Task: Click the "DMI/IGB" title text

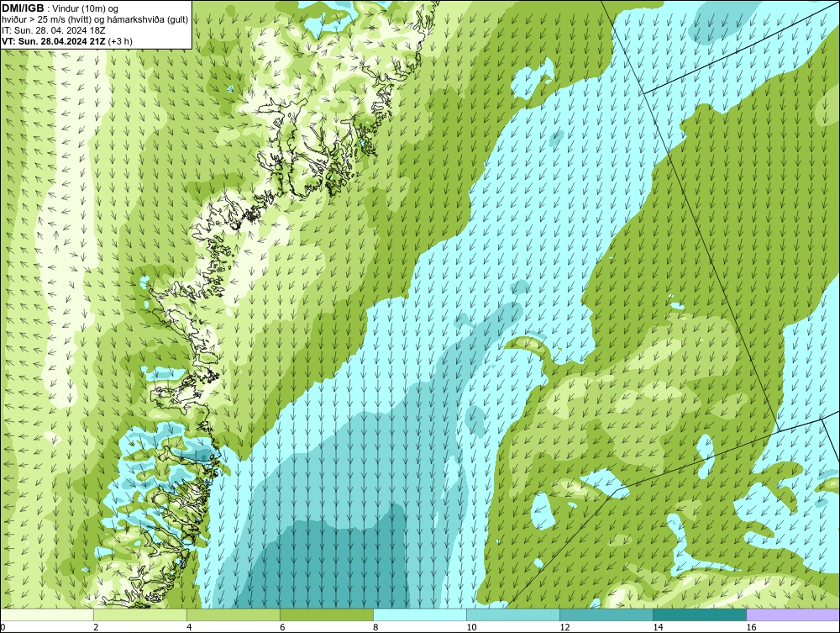Action: pos(23,8)
